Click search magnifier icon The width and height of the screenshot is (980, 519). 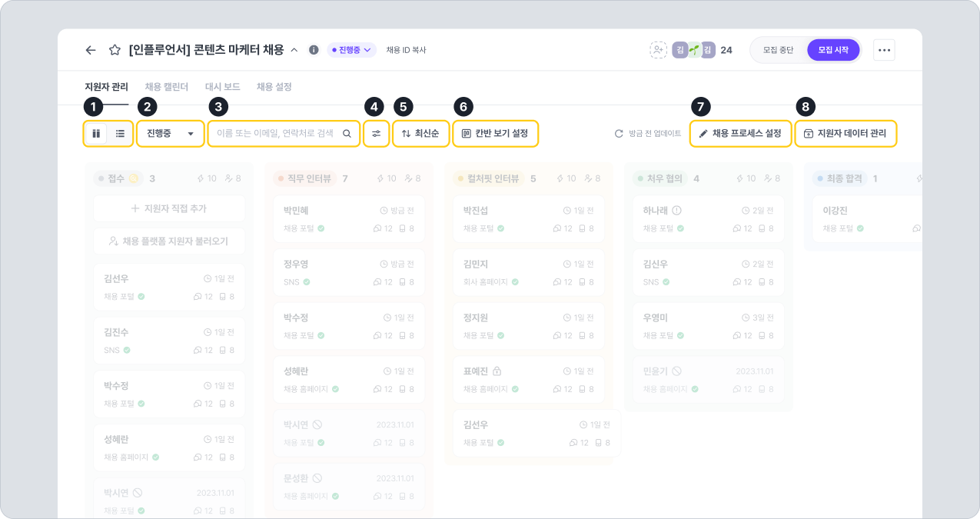347,134
